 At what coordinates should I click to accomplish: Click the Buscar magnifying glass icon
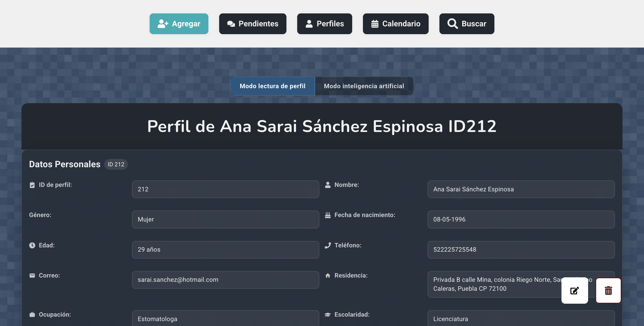pyautogui.click(x=452, y=24)
